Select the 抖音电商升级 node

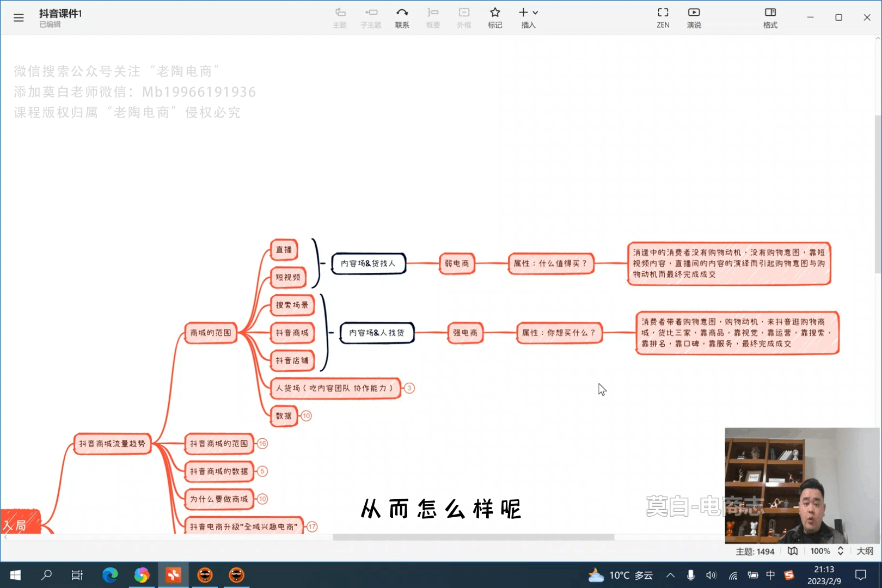[x=244, y=526]
